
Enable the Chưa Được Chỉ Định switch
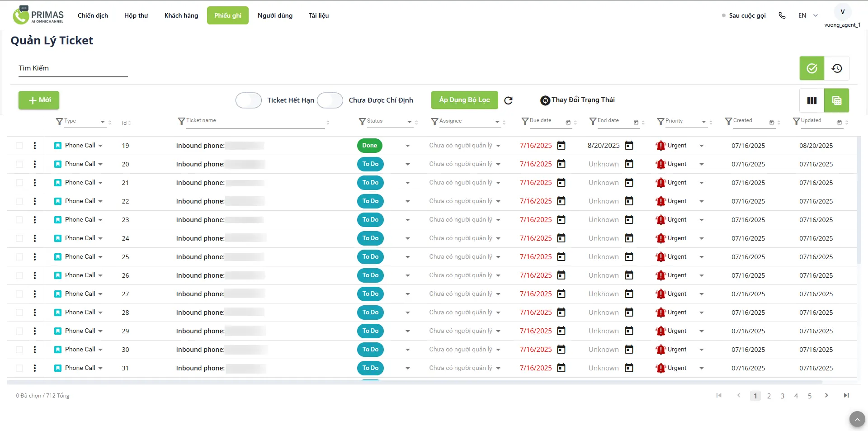coord(330,100)
